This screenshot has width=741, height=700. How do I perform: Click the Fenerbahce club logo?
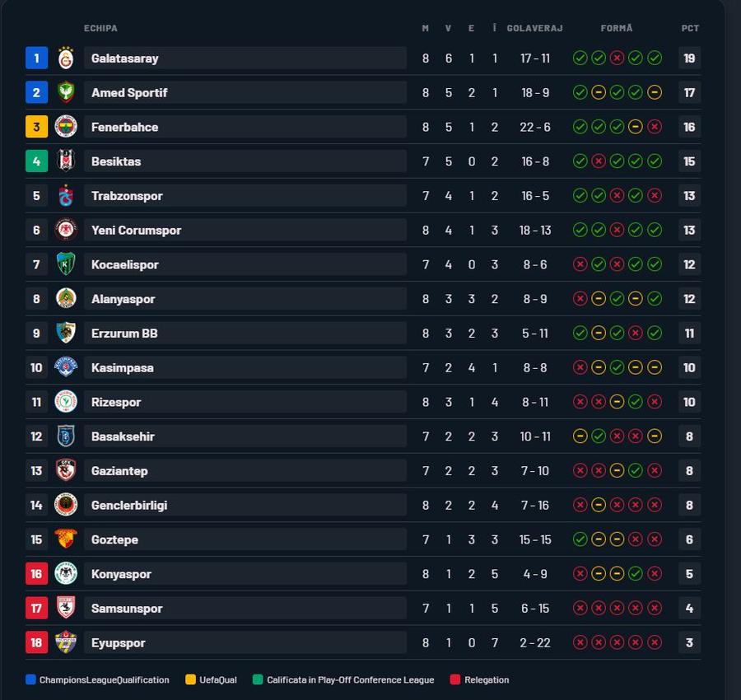click(x=66, y=127)
